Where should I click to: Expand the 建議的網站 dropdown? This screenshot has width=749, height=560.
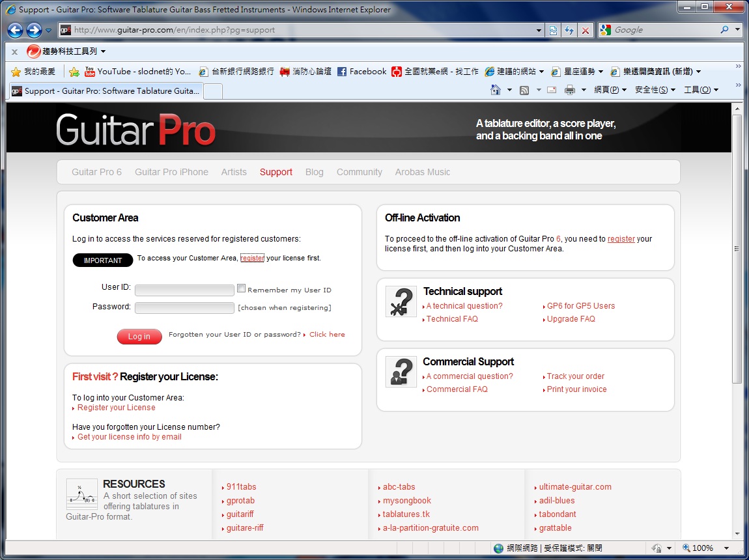541,72
